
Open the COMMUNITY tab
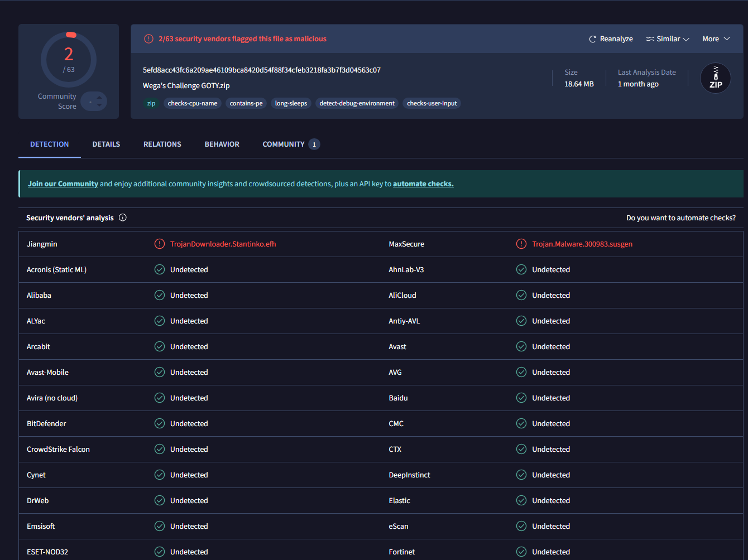coord(291,144)
